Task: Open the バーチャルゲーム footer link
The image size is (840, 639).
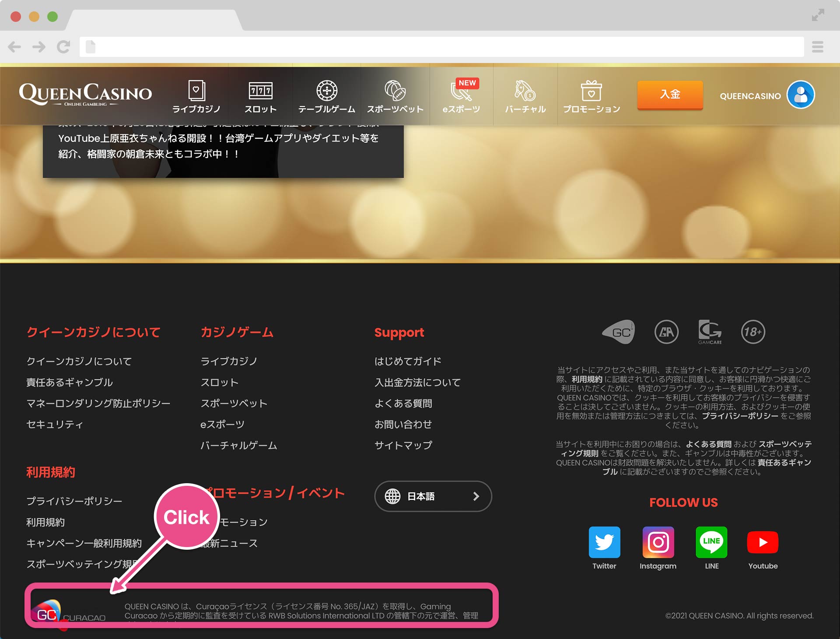Action: pyautogui.click(x=238, y=445)
